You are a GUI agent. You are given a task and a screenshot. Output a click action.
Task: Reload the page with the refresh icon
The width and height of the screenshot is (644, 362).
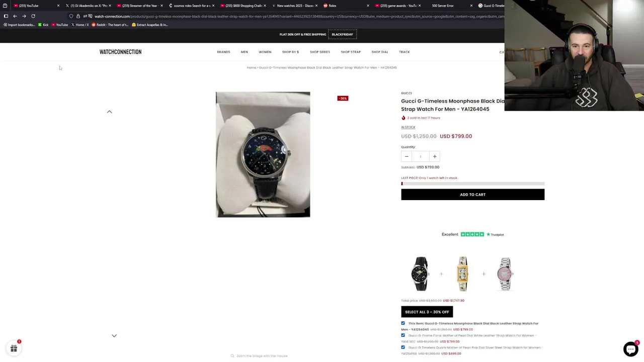(x=33, y=16)
